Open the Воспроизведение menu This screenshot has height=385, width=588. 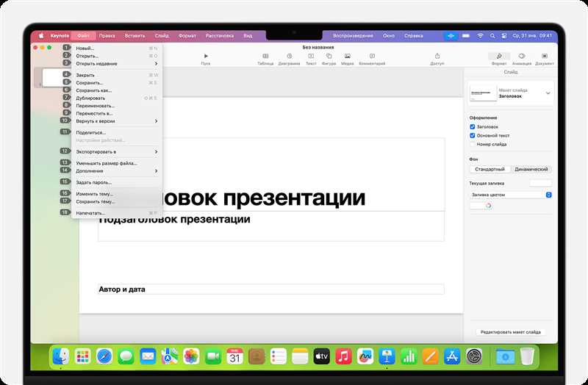click(x=353, y=35)
